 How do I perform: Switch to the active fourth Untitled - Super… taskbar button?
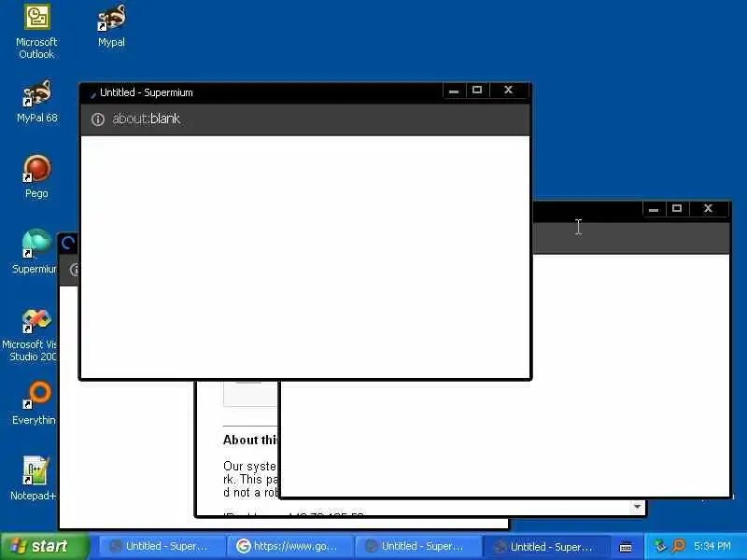(x=546, y=547)
